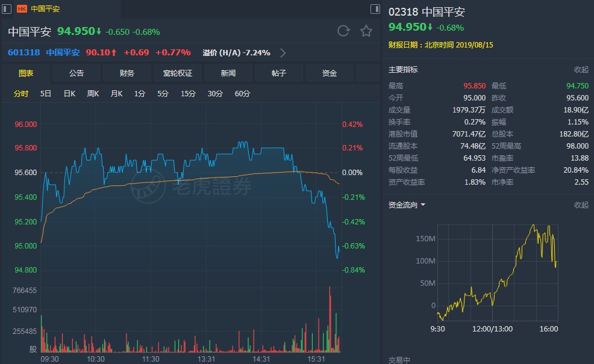
Task: Open the 帖子 tab
Action: [279, 73]
